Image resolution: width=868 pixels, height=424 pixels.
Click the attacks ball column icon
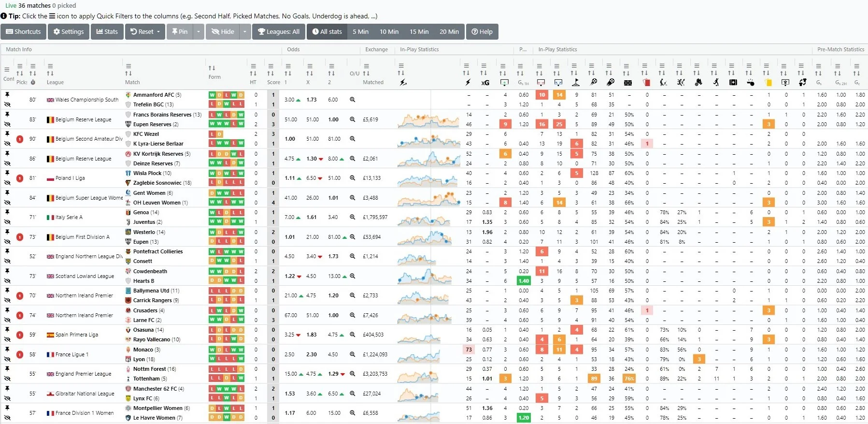(593, 82)
